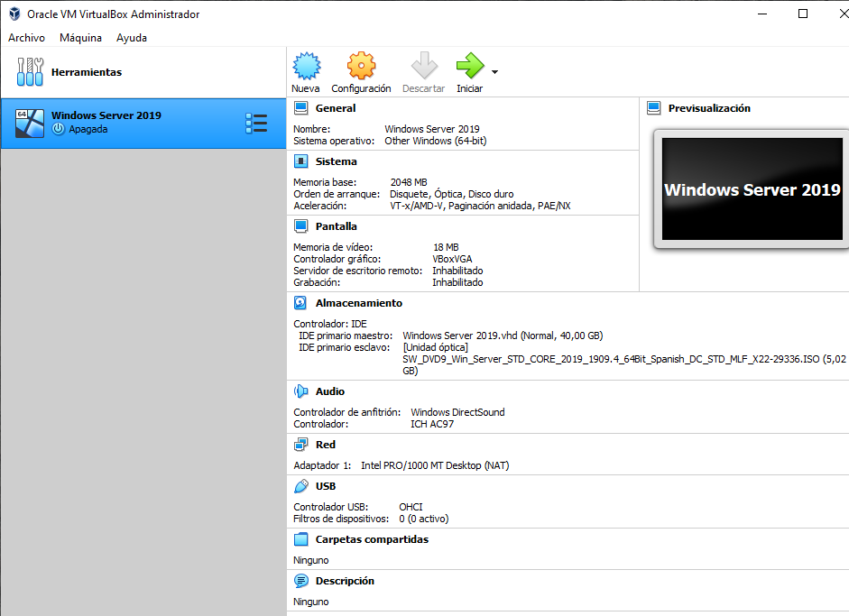Click 'Windows Server 2019.vhd' disk entry

tap(503, 336)
